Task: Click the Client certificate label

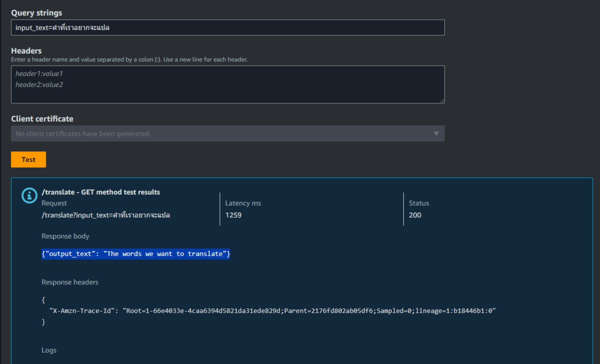Action: [x=42, y=119]
